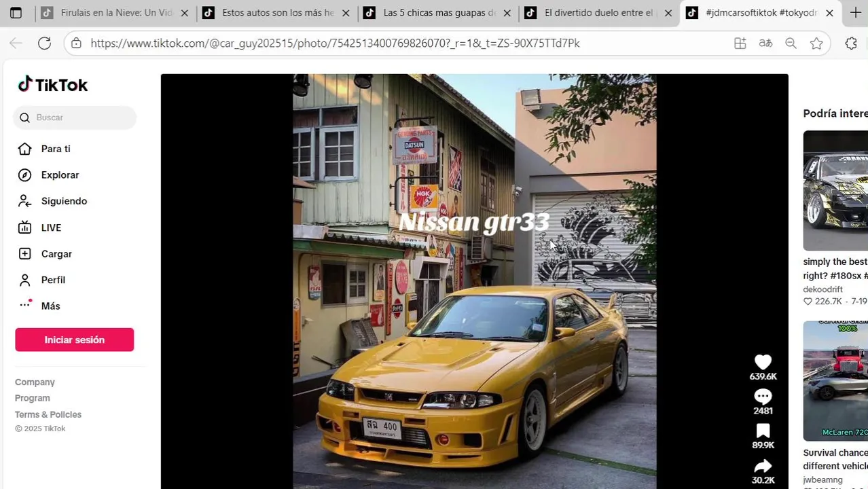Reload the page with refresh icon
Image resolution: width=868 pixels, height=489 pixels.
pos(44,43)
